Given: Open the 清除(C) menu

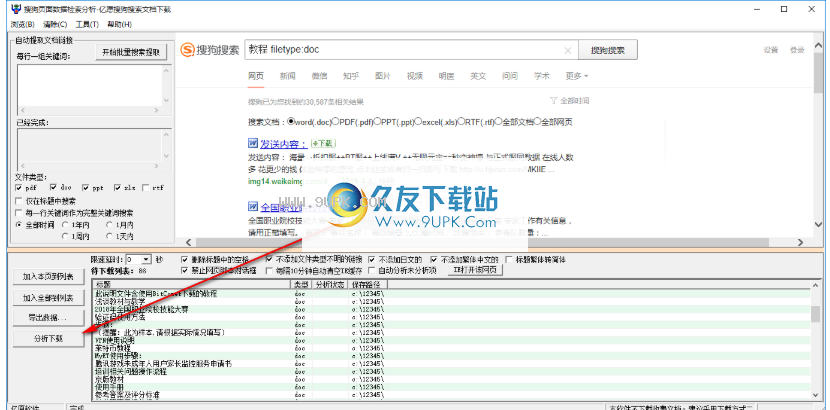Looking at the screenshot, I should tap(55, 24).
